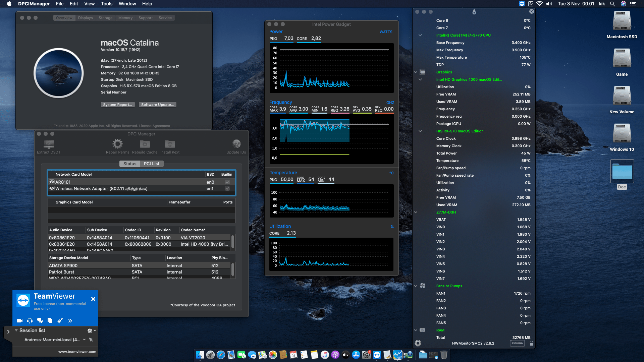Click HWMonitor flame icon in title bar
Screen dimensions: 644x362
tap(474, 12)
